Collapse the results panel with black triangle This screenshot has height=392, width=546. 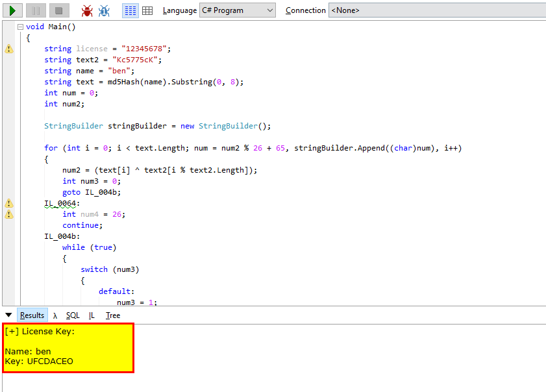(x=8, y=315)
